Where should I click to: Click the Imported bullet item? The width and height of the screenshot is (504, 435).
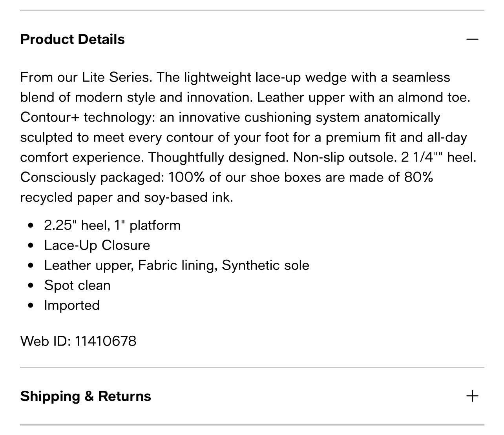(x=72, y=305)
